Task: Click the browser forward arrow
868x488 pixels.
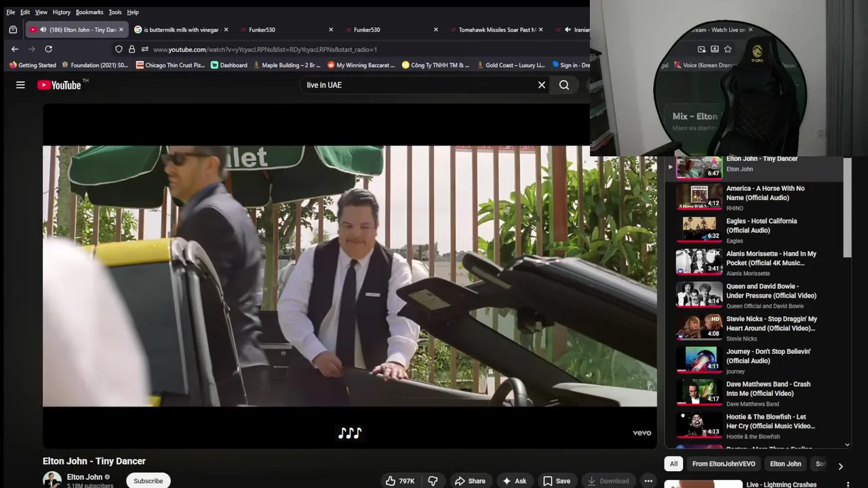Action: 31,49
